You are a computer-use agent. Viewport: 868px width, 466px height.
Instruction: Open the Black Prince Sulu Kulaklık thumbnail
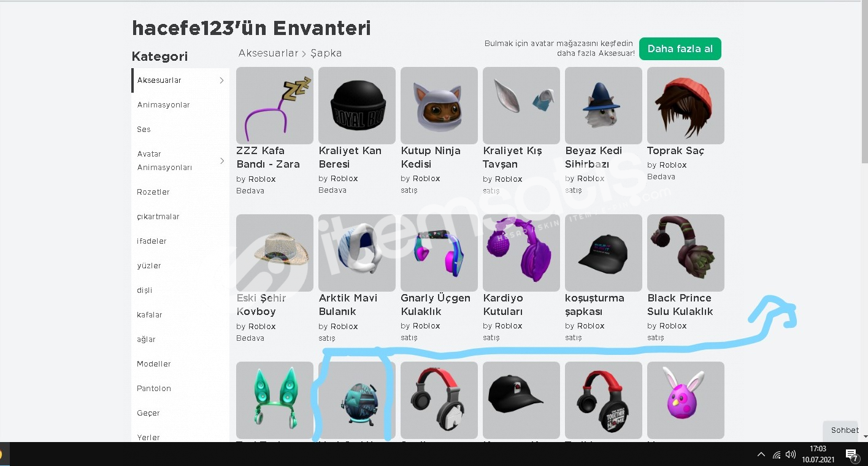(686, 253)
